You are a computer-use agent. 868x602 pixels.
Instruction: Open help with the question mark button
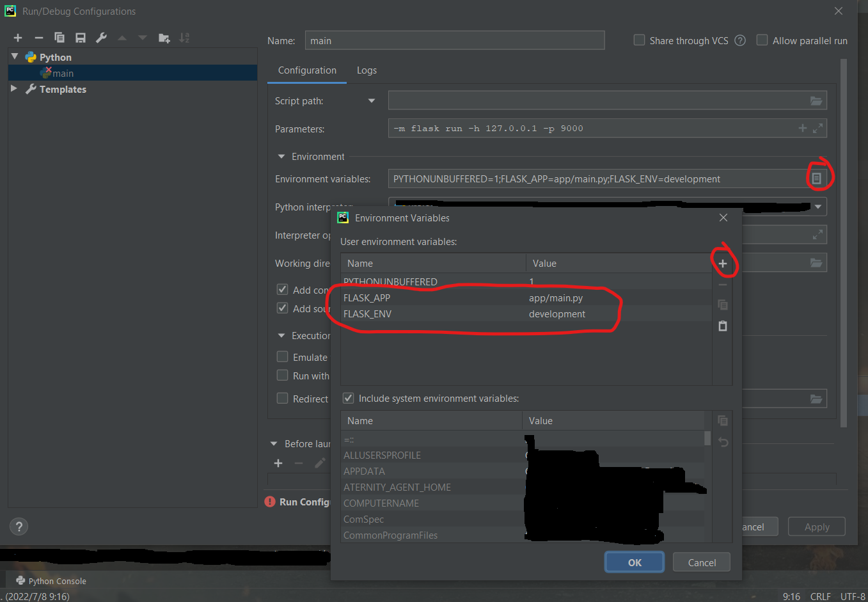[19, 527]
